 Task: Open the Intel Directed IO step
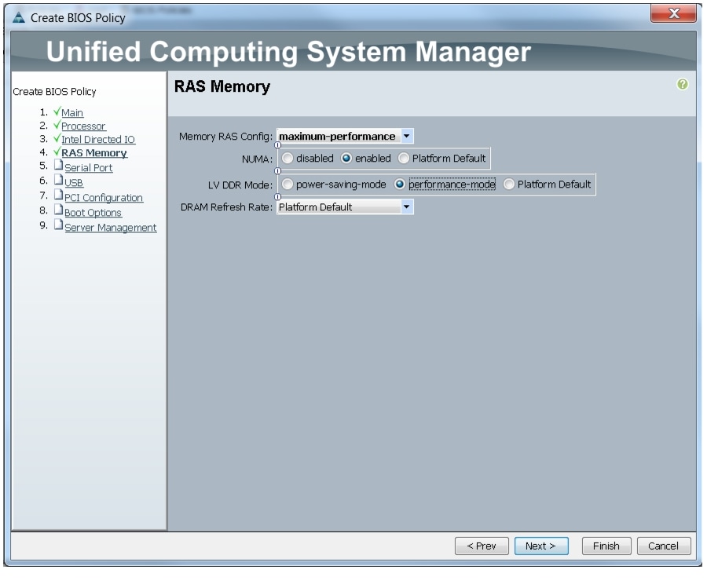pos(98,140)
